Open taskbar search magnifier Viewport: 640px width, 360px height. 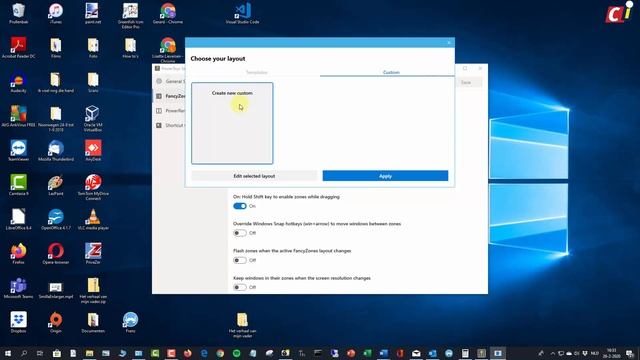pyautogui.click(x=24, y=353)
